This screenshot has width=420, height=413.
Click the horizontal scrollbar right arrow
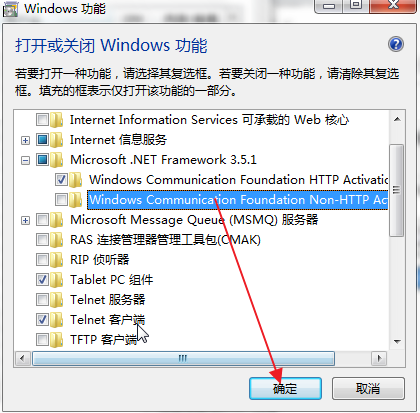click(x=379, y=359)
